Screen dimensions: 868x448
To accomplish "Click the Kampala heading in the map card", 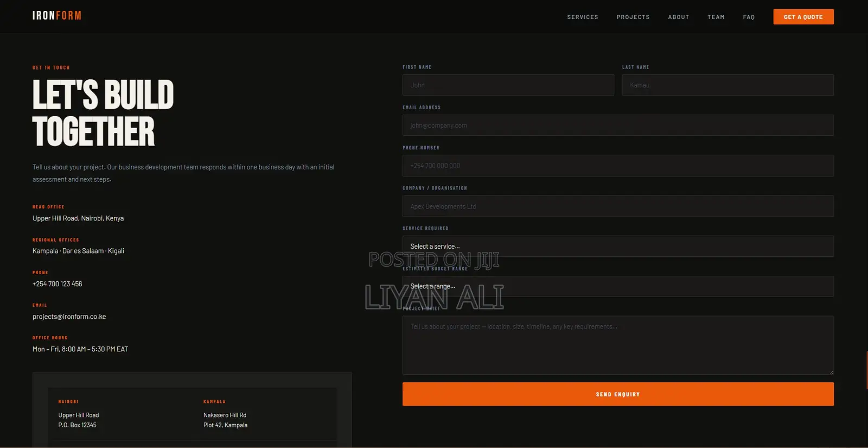I will [x=214, y=402].
